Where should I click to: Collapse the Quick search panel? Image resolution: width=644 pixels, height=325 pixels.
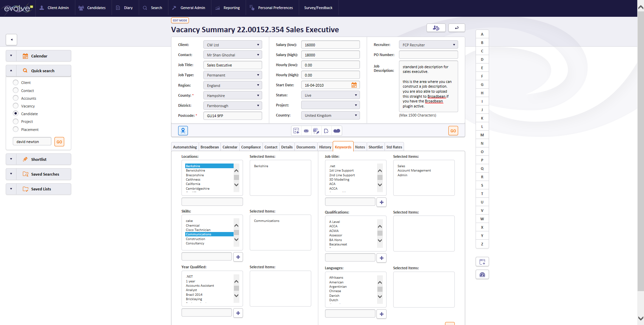tap(11, 71)
